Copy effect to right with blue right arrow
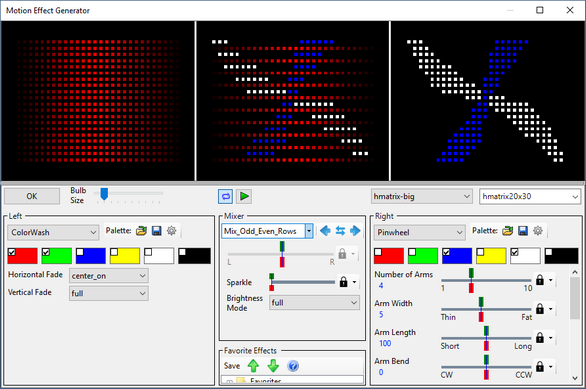 tap(355, 231)
